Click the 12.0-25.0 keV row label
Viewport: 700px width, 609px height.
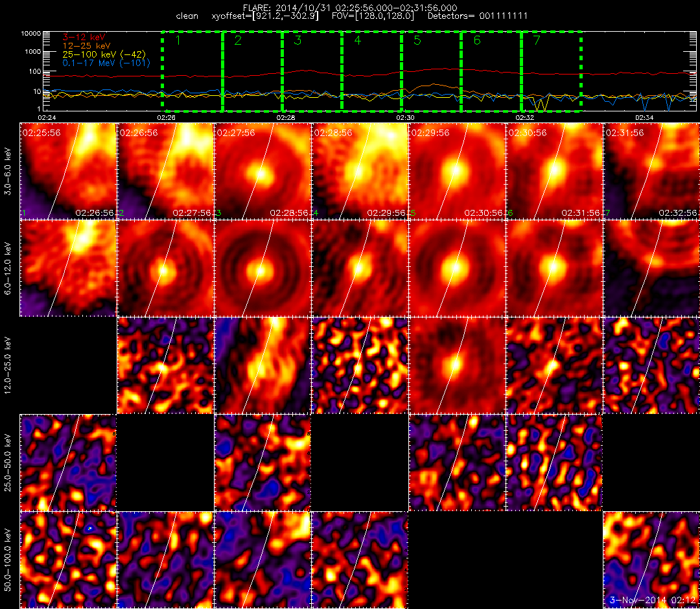coord(8,365)
